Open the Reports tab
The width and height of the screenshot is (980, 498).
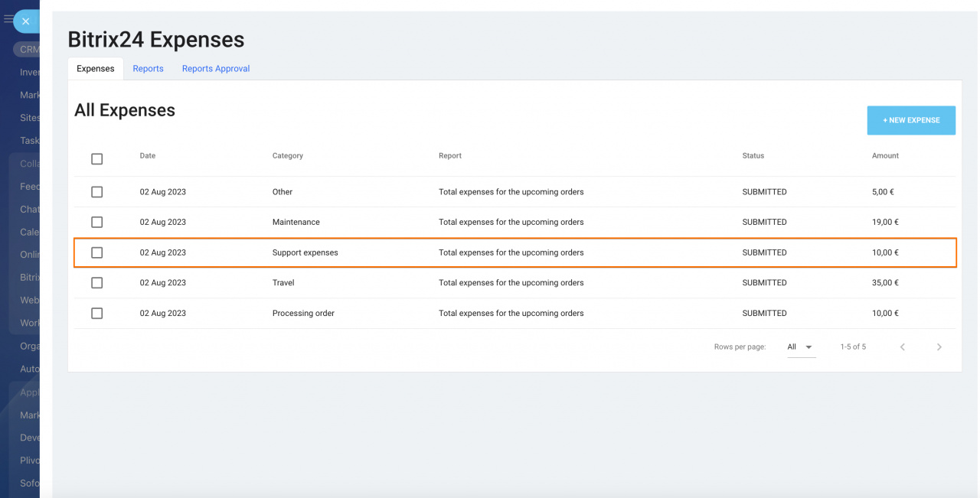(148, 69)
